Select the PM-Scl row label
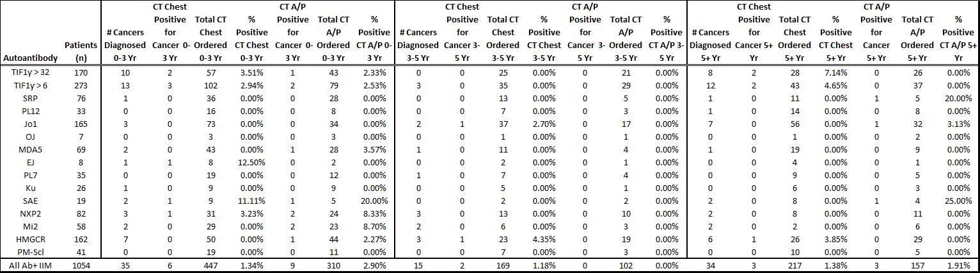This screenshot has height=273, width=980. [31, 252]
